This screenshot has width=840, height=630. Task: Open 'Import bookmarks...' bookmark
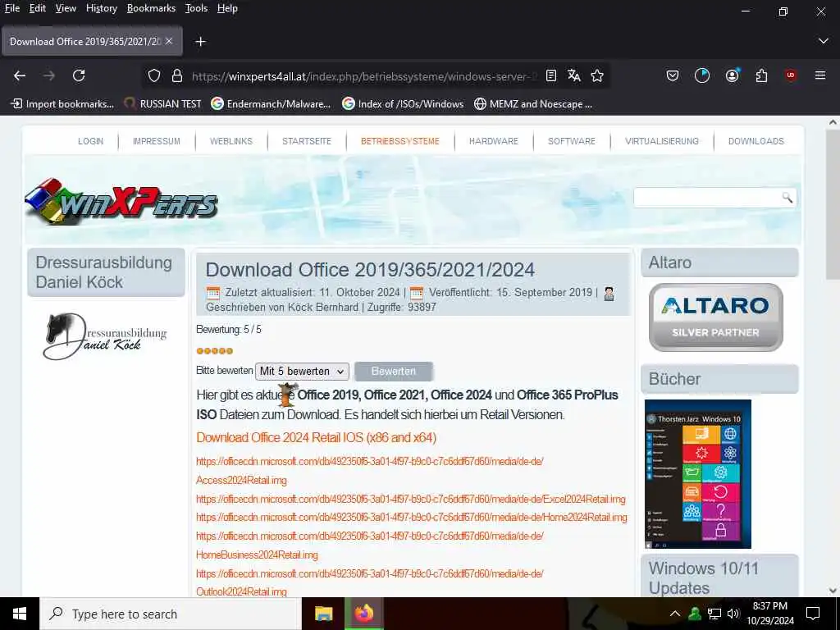pos(62,104)
